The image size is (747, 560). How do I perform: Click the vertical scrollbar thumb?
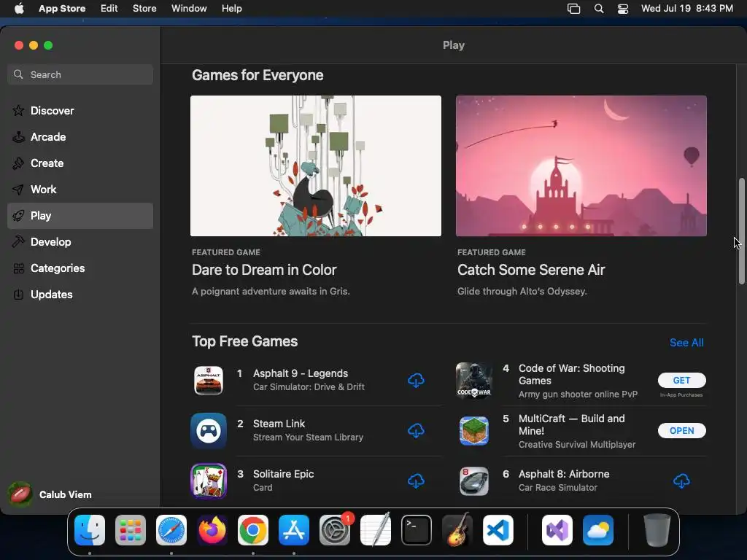(741, 231)
